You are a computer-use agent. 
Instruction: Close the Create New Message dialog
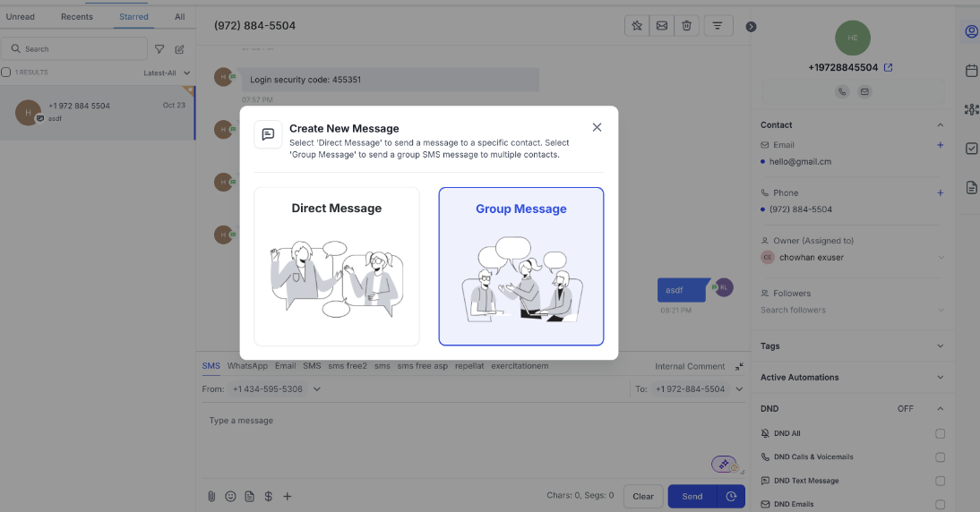597,127
